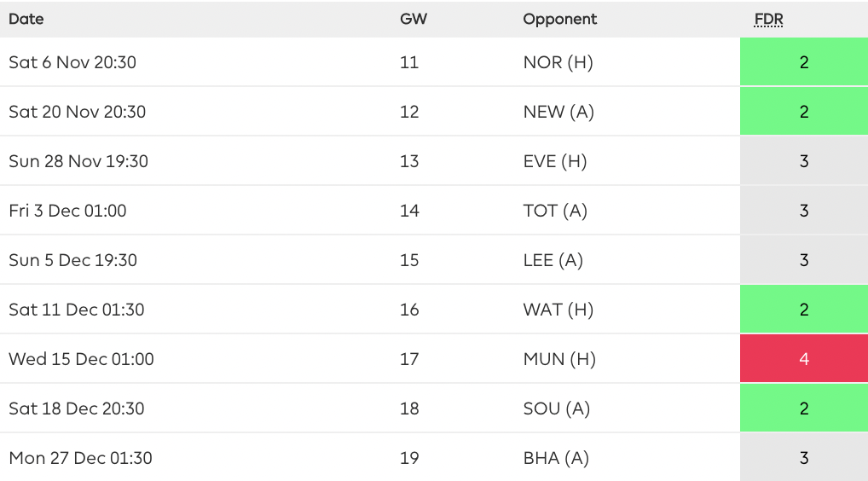Click the BHA (A) opponent cell
The image size is (868, 481).
556,458
